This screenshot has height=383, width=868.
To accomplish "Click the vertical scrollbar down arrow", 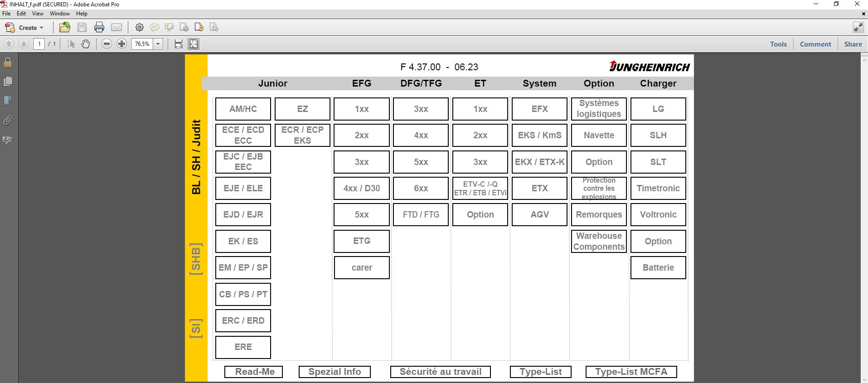I will point(864,379).
